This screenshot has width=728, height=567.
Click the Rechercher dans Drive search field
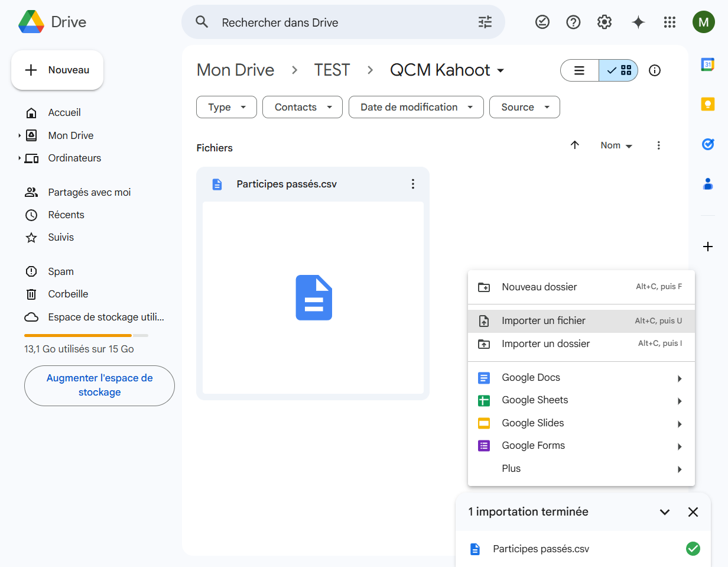click(x=343, y=22)
